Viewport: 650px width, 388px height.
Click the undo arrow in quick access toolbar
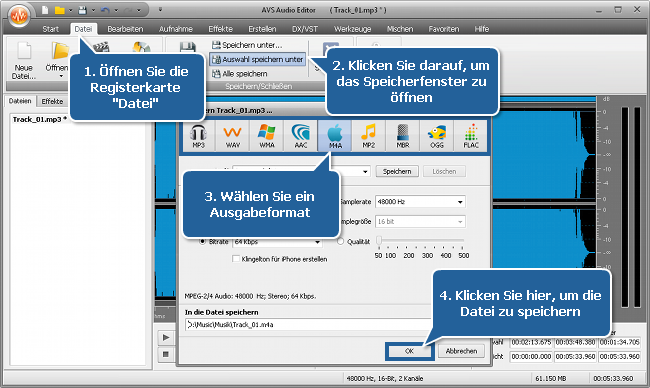106,10
